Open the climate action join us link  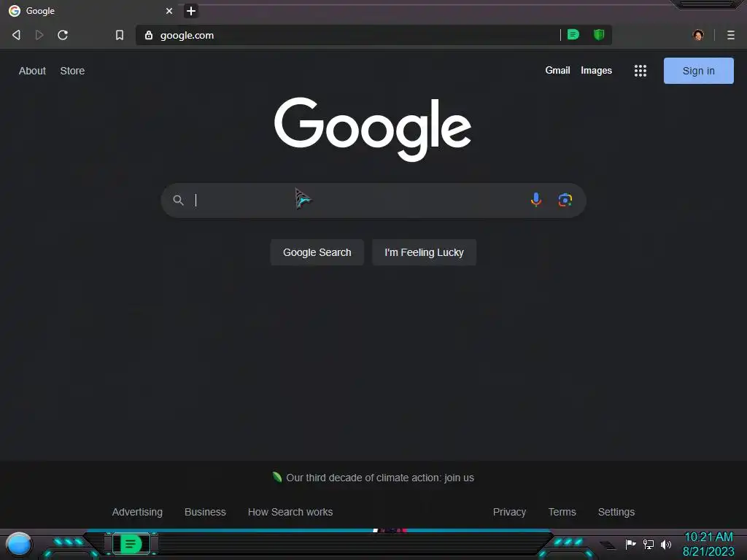tap(379, 478)
